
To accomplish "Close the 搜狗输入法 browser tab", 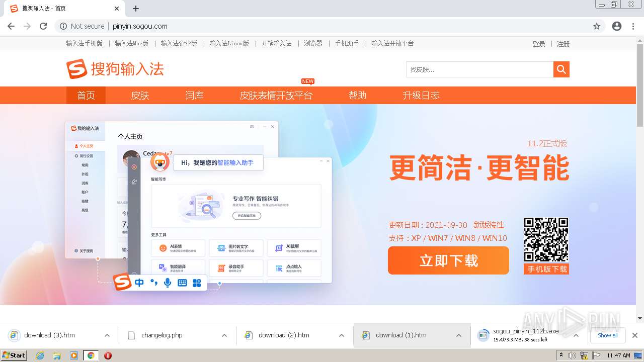I will point(117,9).
